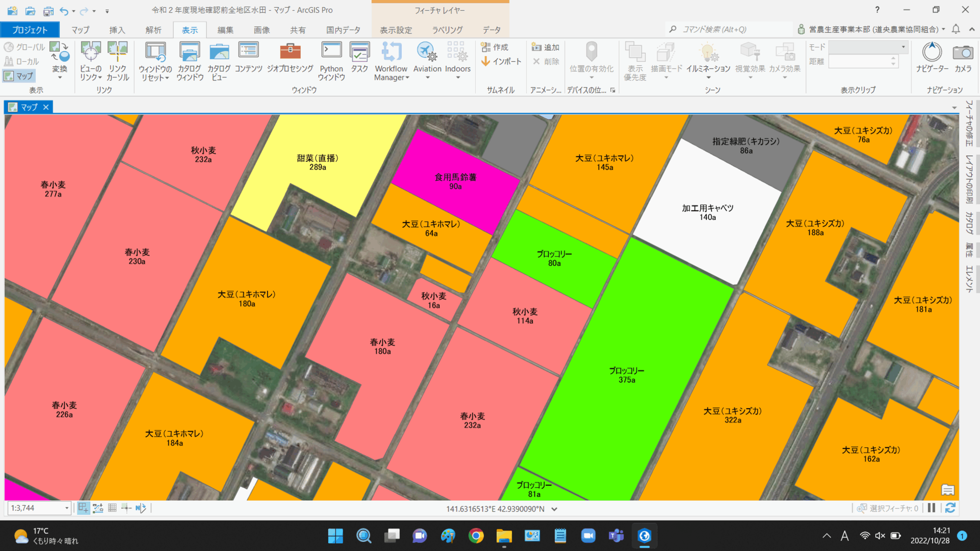The height and width of the screenshot is (551, 980).
Task: Open the Navigator tool
Action: (932, 52)
